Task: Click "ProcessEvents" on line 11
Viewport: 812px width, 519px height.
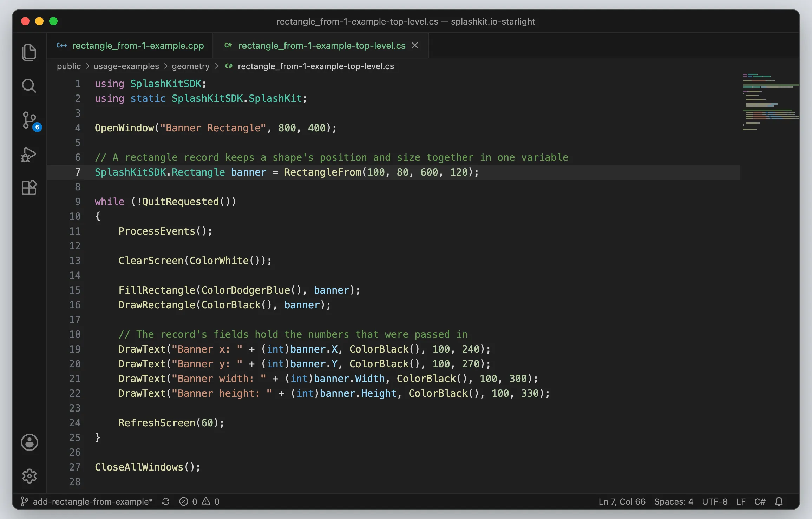Action: [157, 231]
